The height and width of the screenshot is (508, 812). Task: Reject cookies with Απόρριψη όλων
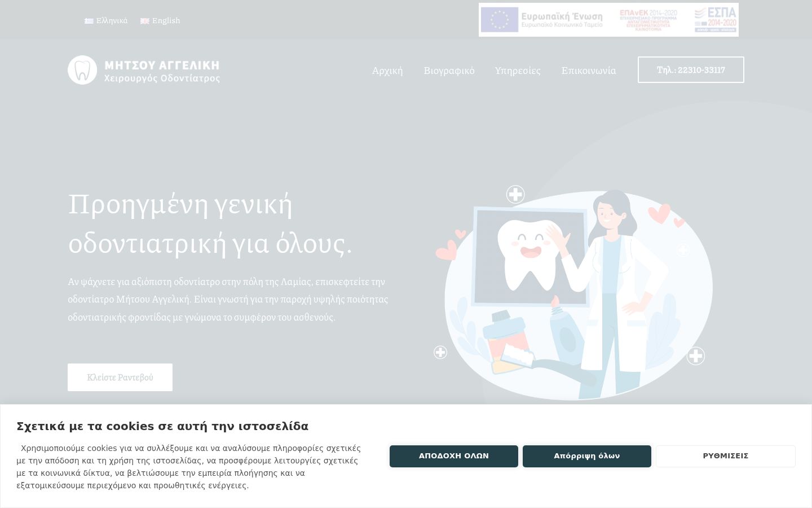click(587, 456)
